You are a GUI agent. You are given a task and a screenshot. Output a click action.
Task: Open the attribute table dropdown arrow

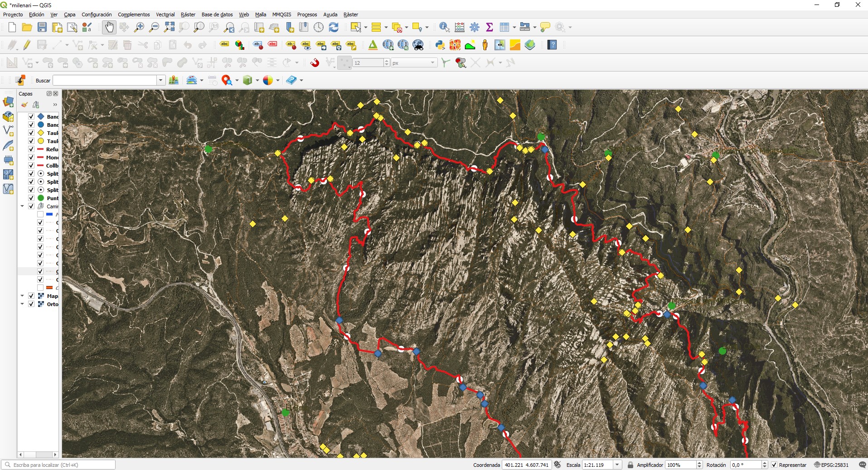point(514,27)
